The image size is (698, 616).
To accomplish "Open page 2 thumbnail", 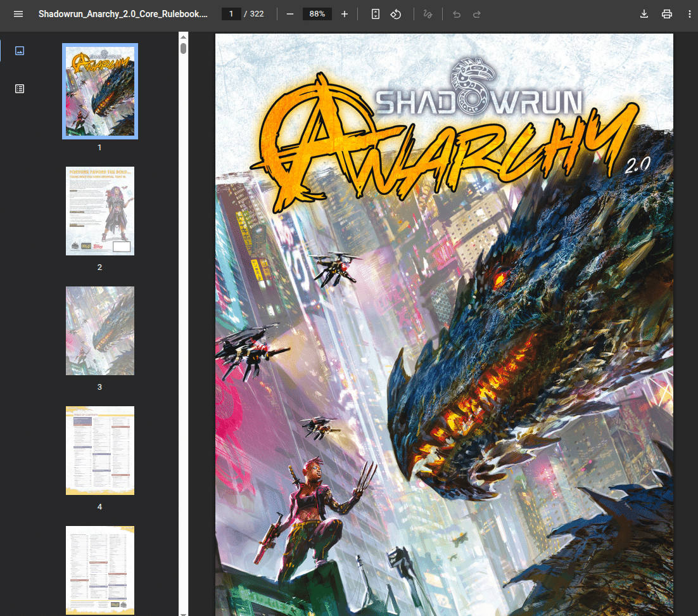I will click(x=99, y=211).
